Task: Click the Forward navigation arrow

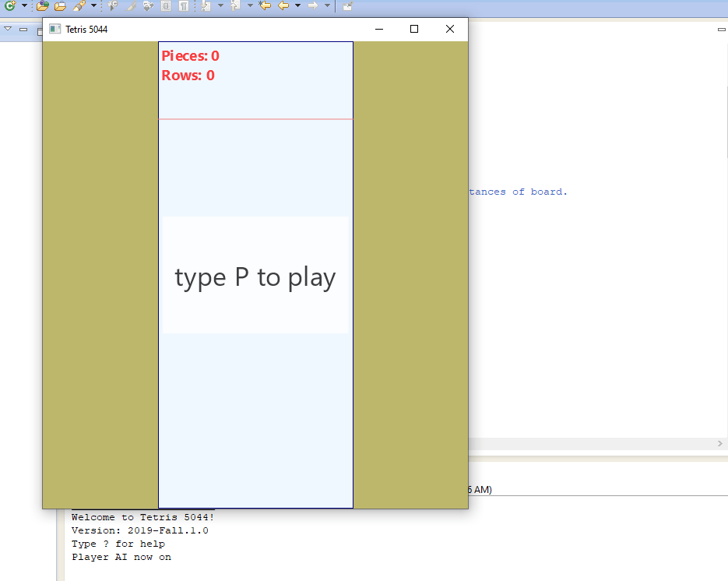Action: coord(314,5)
